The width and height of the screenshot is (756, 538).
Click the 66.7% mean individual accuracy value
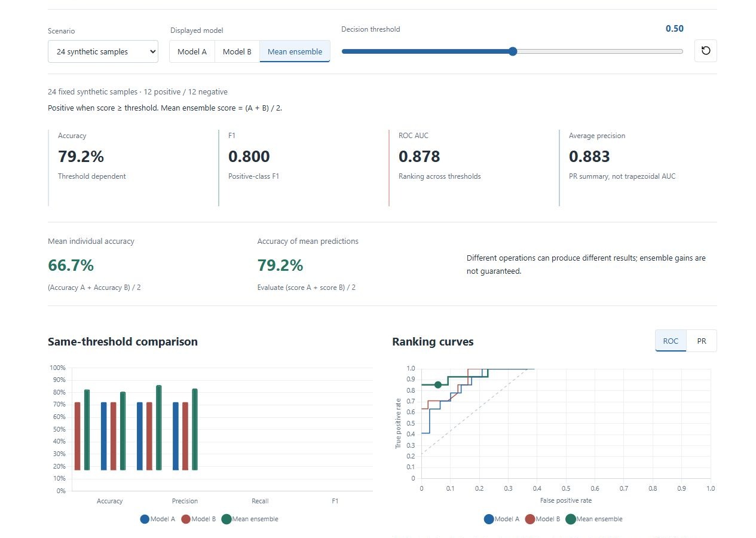coord(71,265)
